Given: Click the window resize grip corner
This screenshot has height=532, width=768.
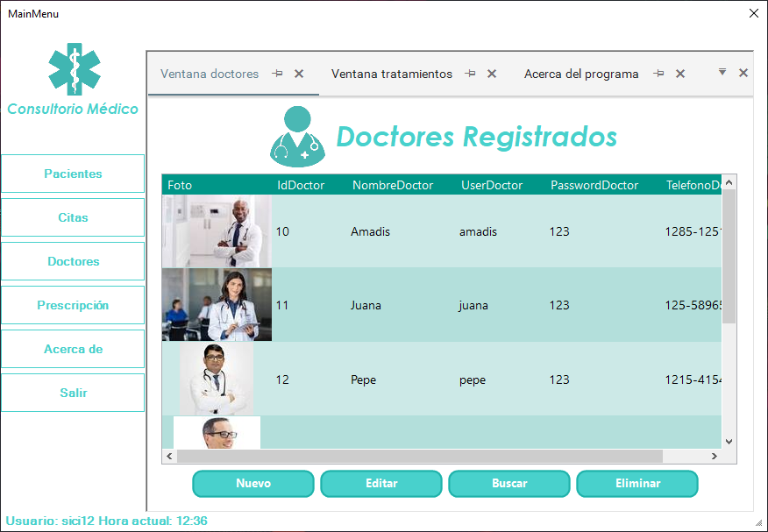Looking at the screenshot, I should pos(760,524).
